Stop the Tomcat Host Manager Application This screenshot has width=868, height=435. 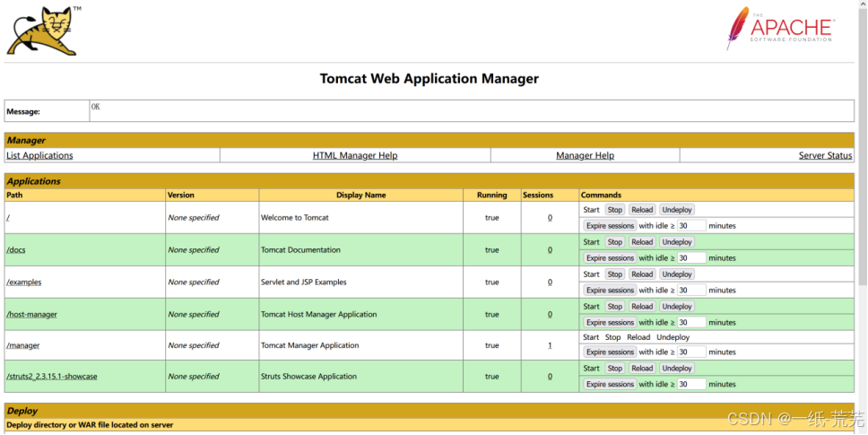(x=614, y=306)
